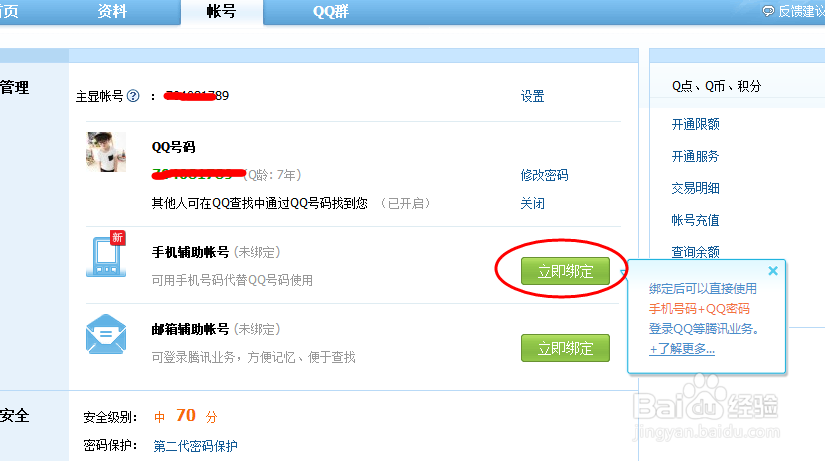Select the 帐号 tab
Image resolution: width=825 pixels, height=461 pixels.
222,12
